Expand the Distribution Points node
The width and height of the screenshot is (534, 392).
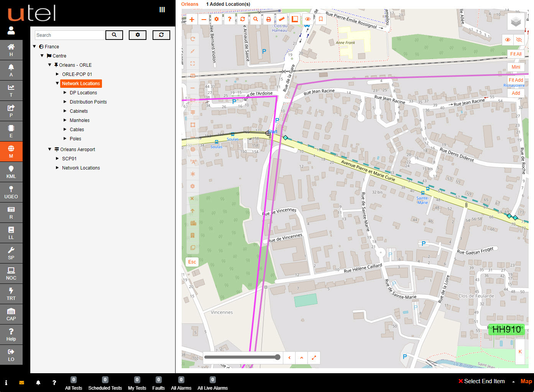65,102
